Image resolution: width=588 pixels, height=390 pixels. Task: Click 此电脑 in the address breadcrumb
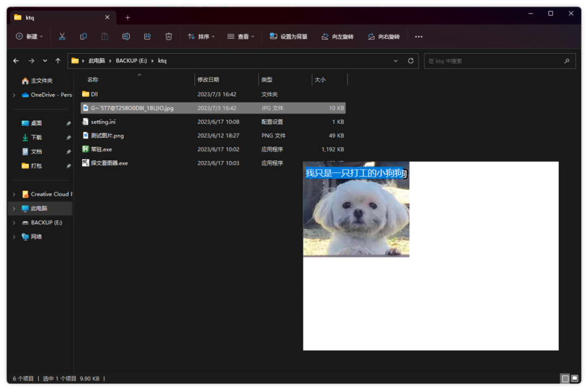tap(97, 61)
